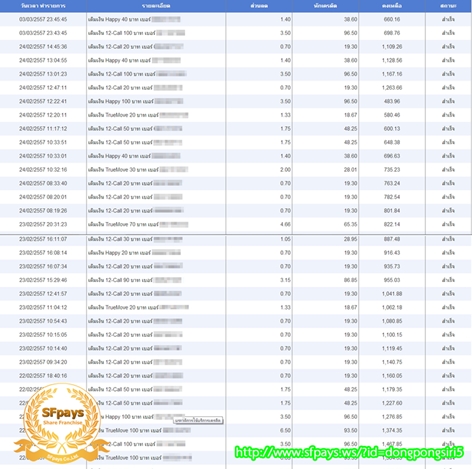Select timestamp 24/02/2557 14:45:36
This screenshot has width=472, height=469.
[x=43, y=47]
